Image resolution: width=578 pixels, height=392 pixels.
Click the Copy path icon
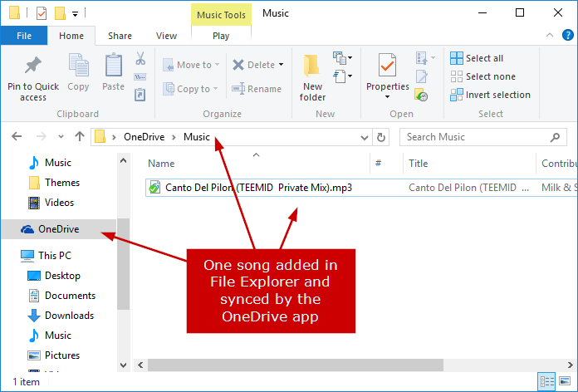140,76
